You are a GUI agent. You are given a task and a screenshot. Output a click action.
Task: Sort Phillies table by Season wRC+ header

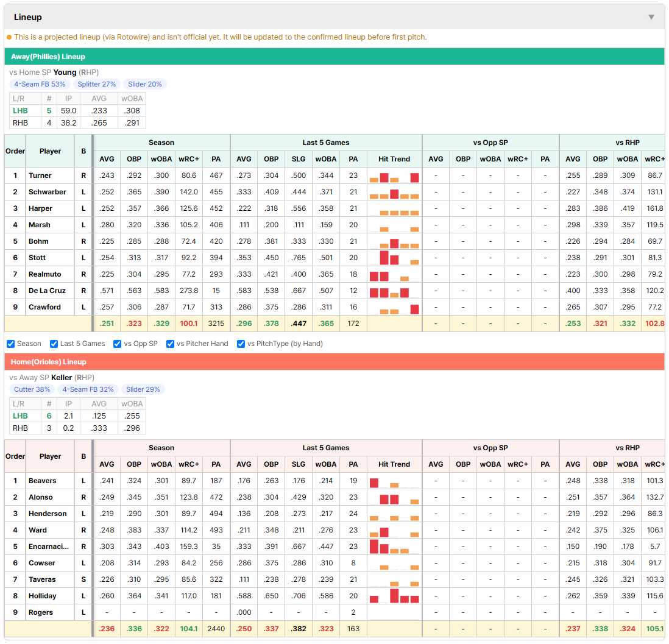(x=189, y=159)
